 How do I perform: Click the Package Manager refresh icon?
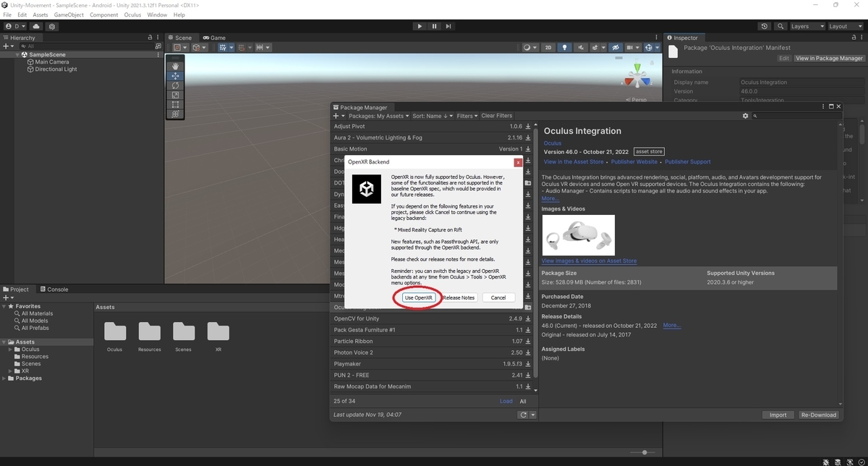523,415
